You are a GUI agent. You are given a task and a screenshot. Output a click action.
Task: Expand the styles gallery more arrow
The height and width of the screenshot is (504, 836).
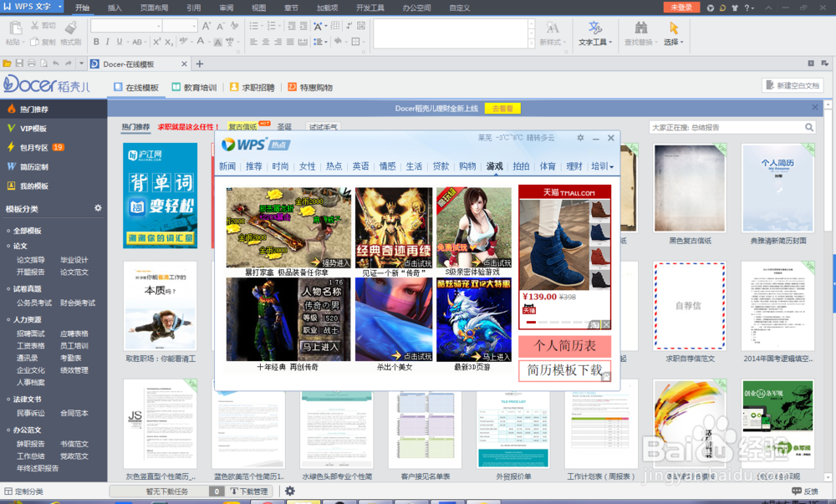[531, 43]
